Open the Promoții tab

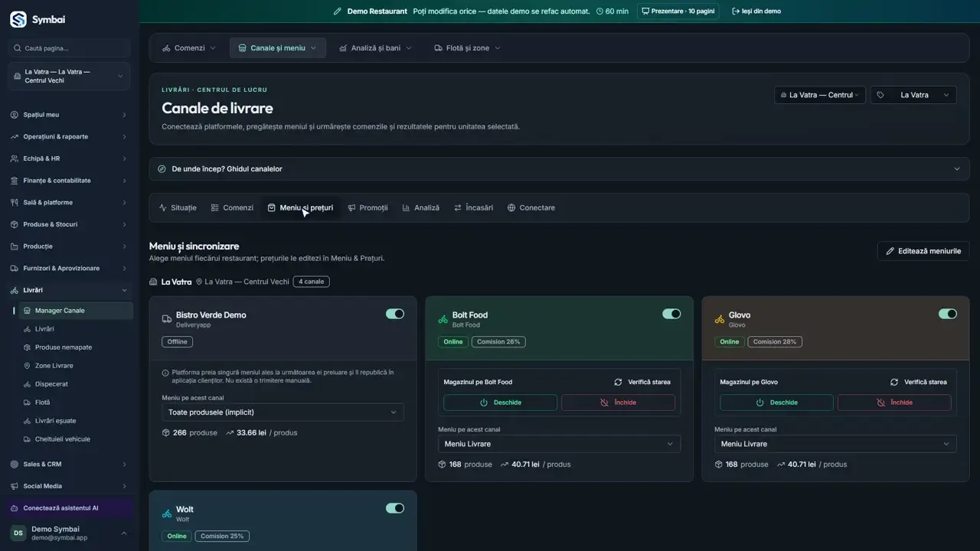(367, 208)
